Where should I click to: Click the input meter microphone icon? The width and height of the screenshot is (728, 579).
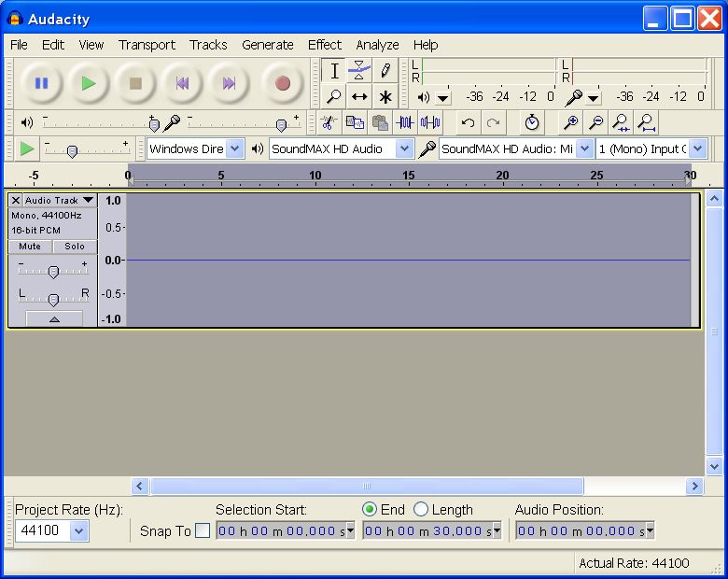tap(574, 97)
